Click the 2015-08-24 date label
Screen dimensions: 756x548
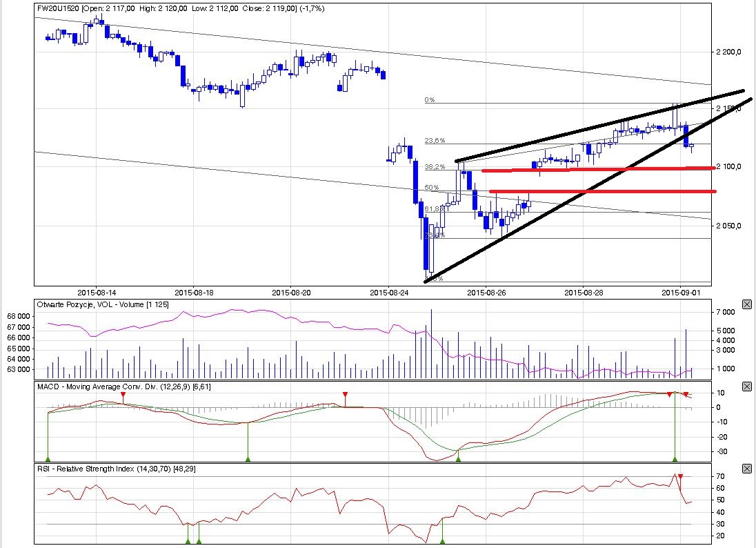(389, 293)
